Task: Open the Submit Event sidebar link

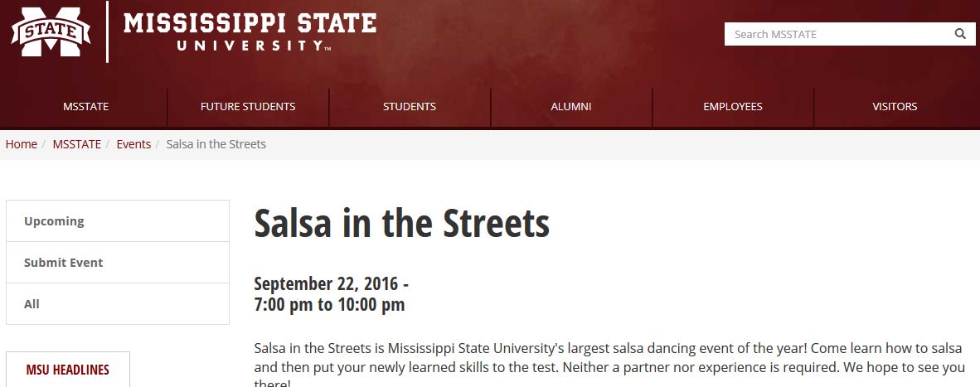Action: [118, 262]
